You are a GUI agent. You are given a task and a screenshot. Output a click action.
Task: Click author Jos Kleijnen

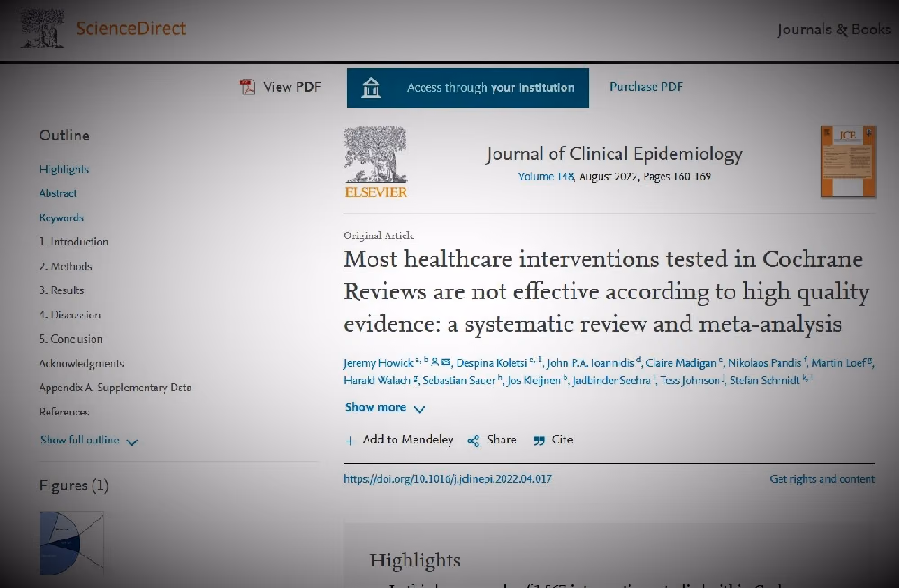(534, 380)
